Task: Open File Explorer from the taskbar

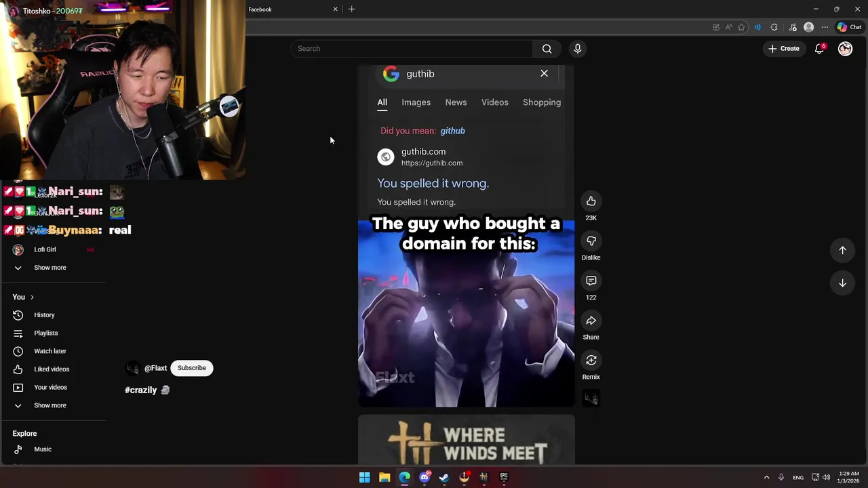Action: click(384, 477)
